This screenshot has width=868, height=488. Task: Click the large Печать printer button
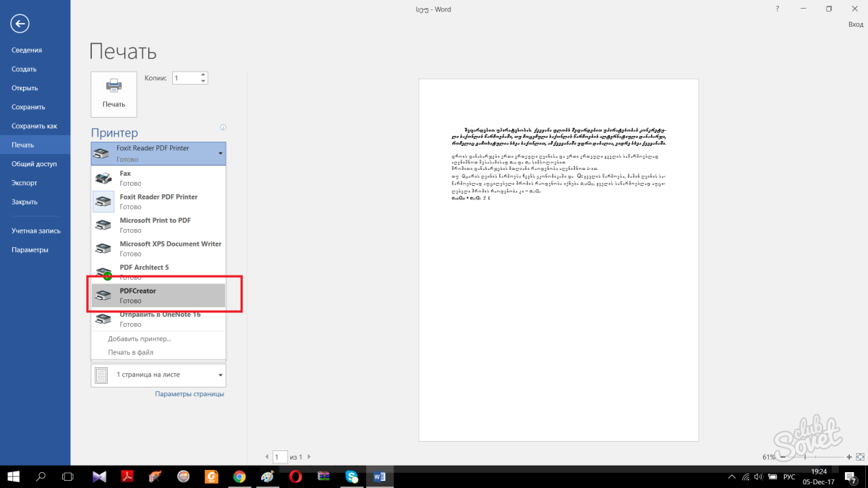tap(114, 94)
